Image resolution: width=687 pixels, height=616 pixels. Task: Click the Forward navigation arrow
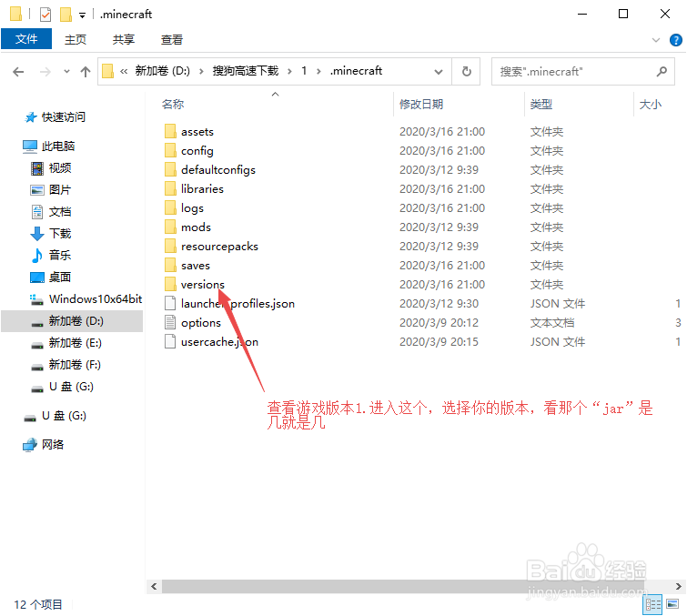[x=45, y=71]
